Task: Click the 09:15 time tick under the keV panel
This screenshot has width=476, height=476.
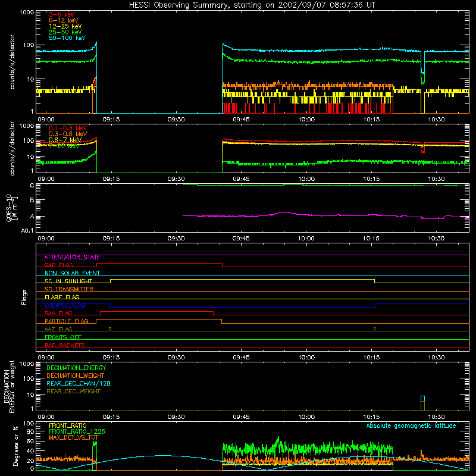Action: coord(111,120)
